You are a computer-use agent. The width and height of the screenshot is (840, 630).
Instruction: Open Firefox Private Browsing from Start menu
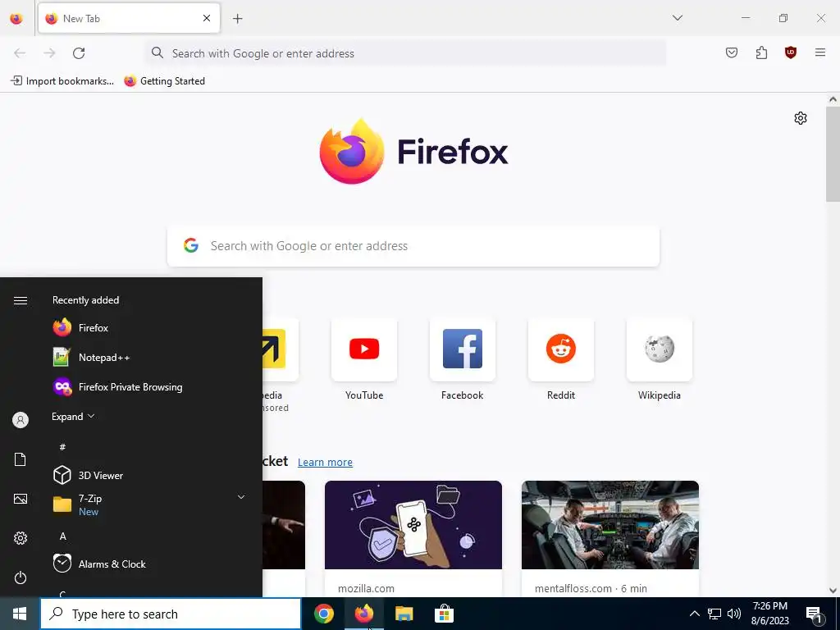pos(150,387)
